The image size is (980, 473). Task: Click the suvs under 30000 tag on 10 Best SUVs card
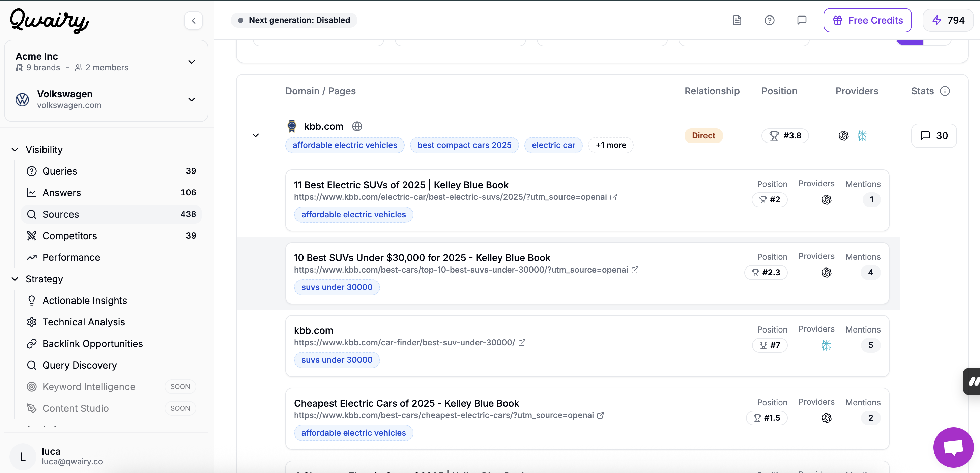pos(337,287)
